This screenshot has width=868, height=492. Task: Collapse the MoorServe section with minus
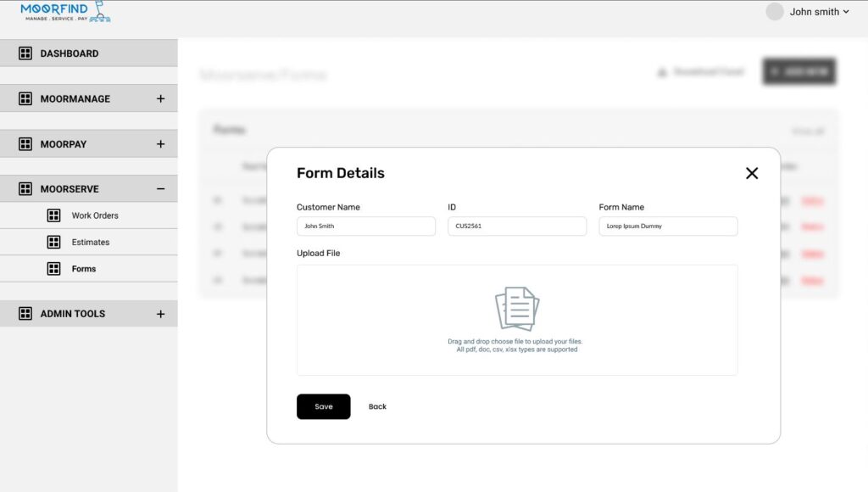coord(160,189)
